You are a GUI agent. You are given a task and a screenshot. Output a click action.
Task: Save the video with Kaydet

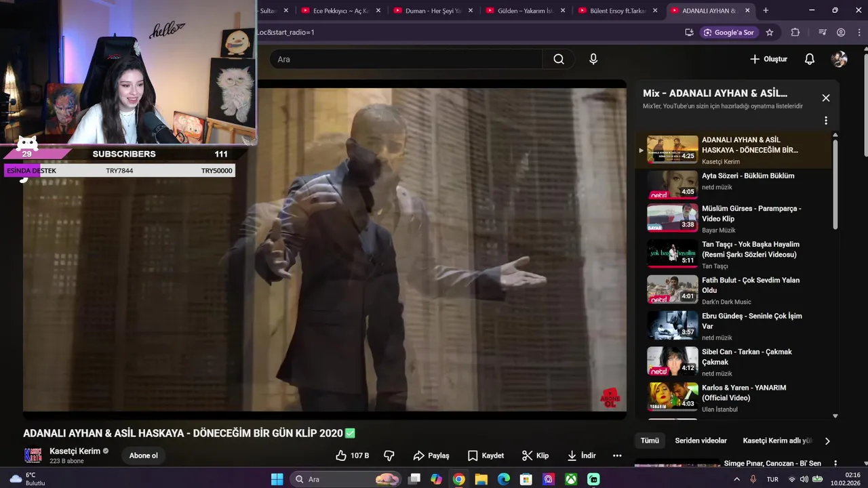click(486, 455)
